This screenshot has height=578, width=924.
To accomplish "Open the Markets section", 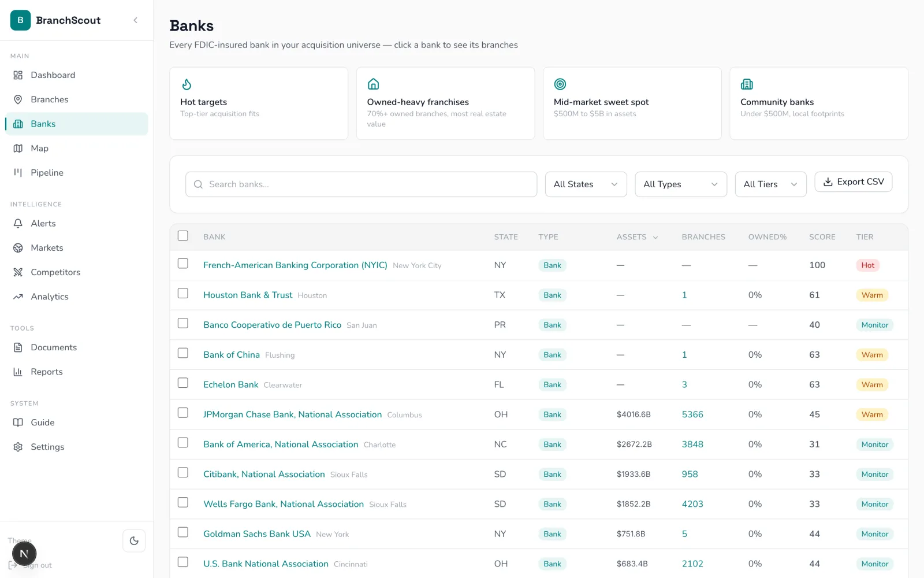I will tap(76, 248).
